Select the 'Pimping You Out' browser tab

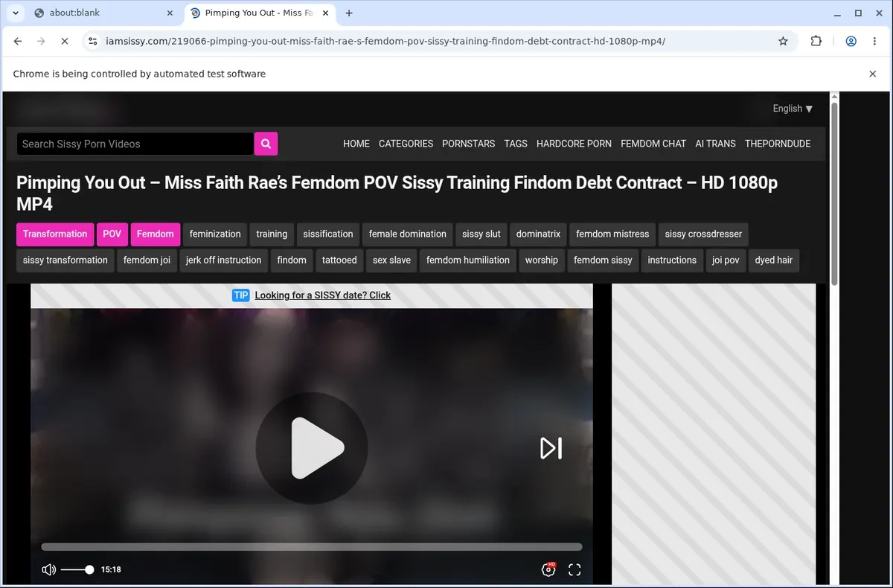[259, 13]
